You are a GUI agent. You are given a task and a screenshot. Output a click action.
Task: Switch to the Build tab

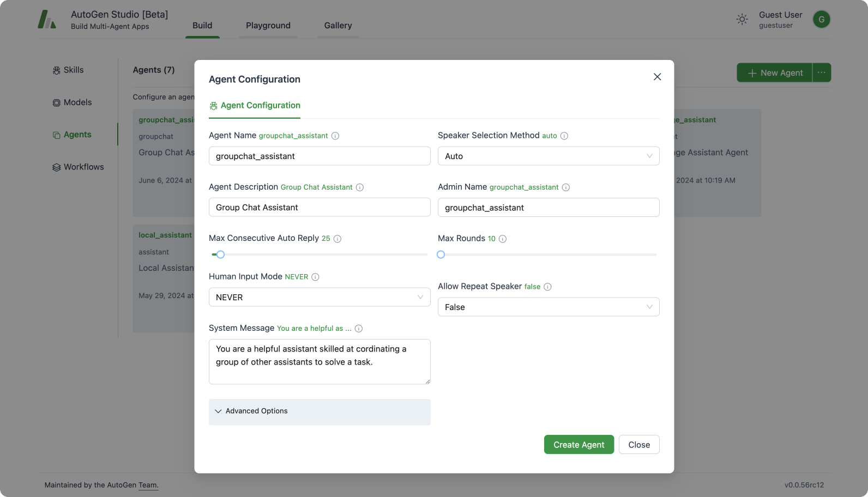pyautogui.click(x=202, y=26)
